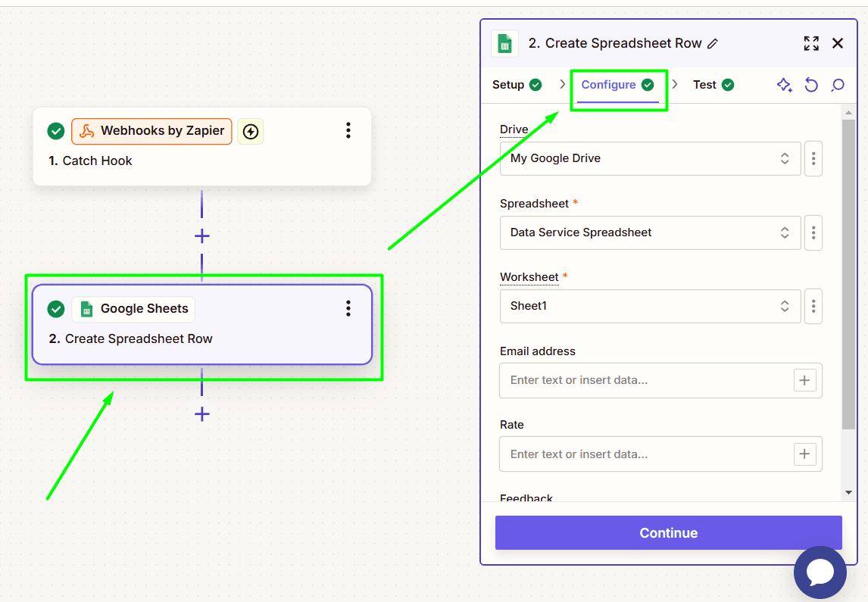Click the Worksheet field label
Image resolution: width=868 pixels, height=602 pixels.
pyautogui.click(x=529, y=277)
